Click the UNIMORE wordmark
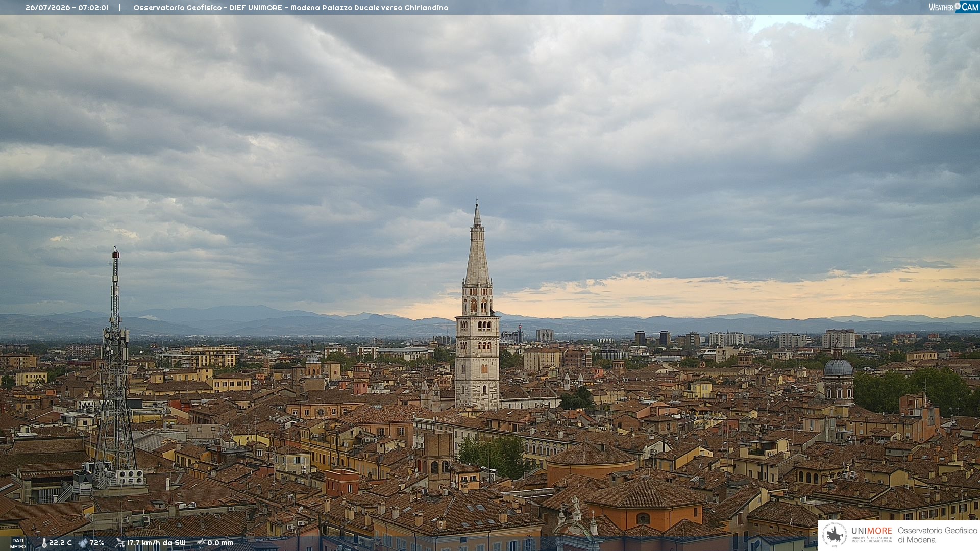 pyautogui.click(x=872, y=531)
